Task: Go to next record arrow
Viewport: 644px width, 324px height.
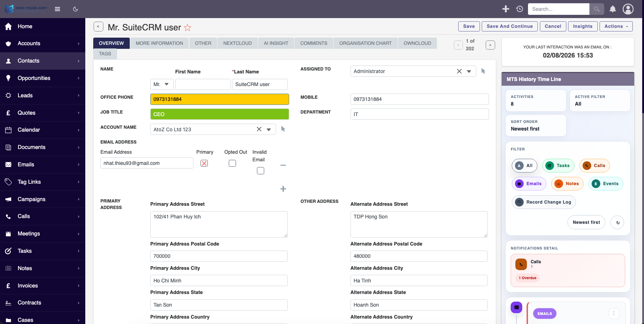Action: point(490,45)
